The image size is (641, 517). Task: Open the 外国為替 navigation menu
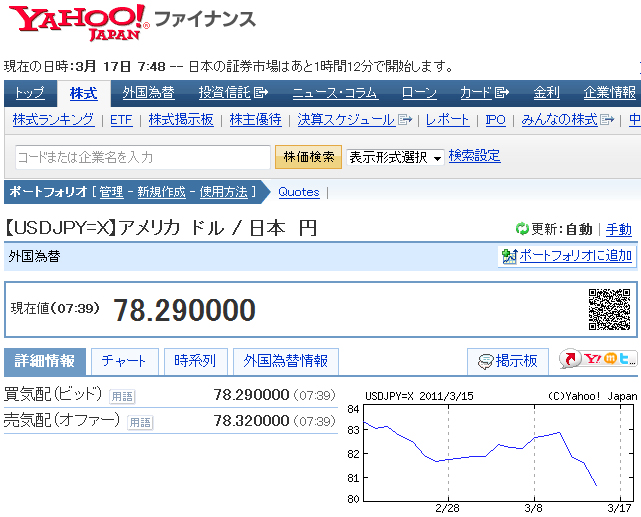pyautogui.click(x=148, y=93)
